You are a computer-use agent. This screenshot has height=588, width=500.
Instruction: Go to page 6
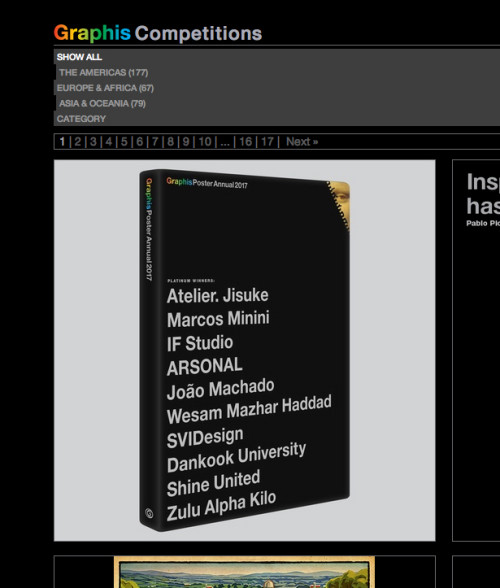(x=140, y=142)
